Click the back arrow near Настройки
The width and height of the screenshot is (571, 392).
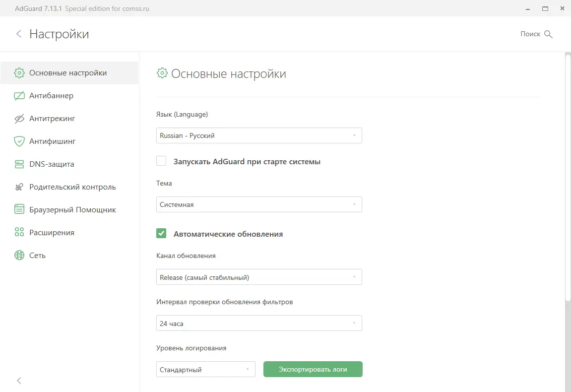18,34
